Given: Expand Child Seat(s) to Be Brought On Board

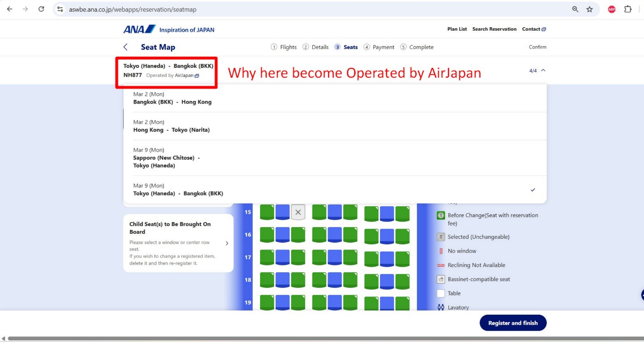Looking at the screenshot, I should pos(179,243).
